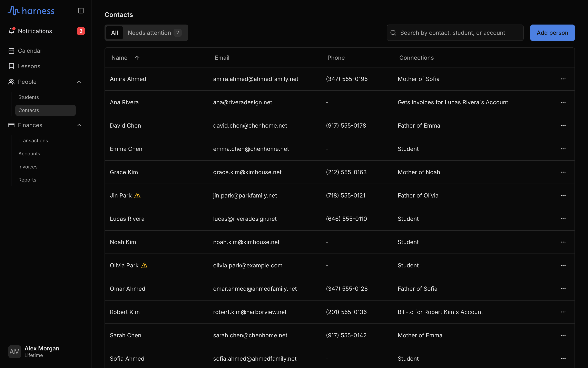Viewport: 588px width, 368px height.
Task: Click the Name column sort arrow
Action: pos(137,58)
